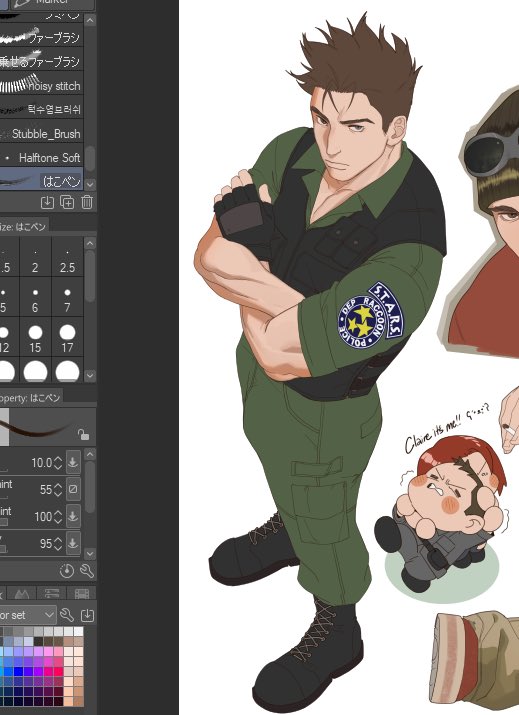Open the color set dropdown
519x715 pixels.
pos(28,615)
